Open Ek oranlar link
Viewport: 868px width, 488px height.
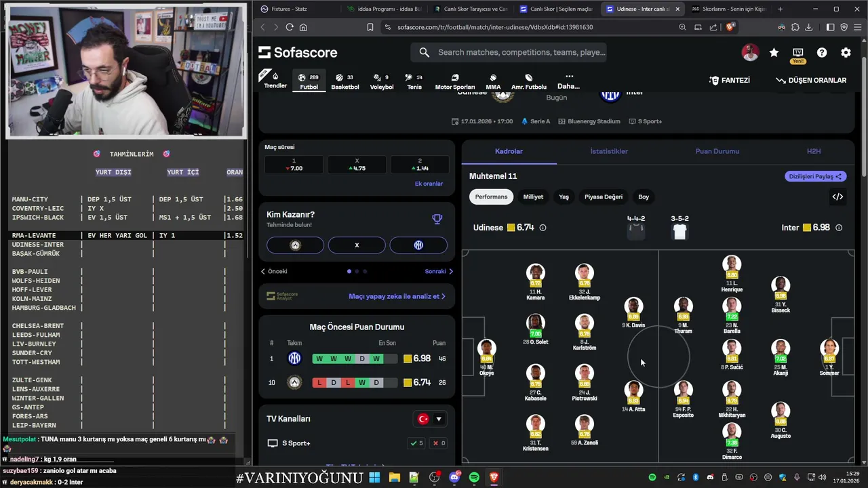[x=429, y=184]
